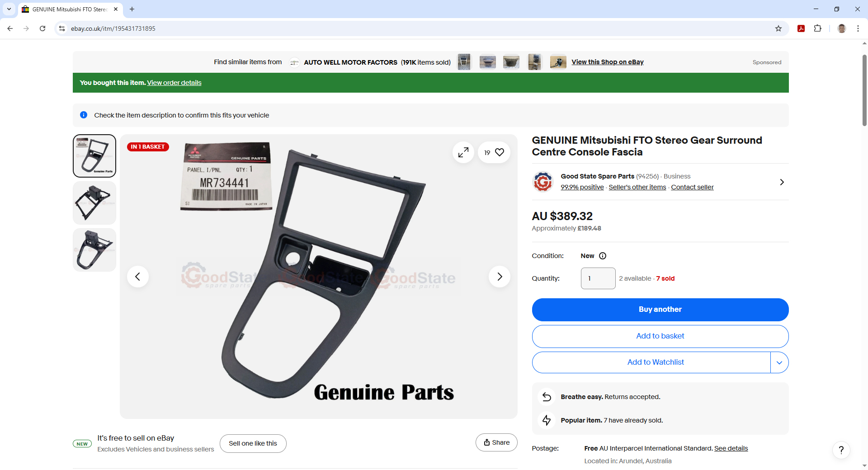868x470 pixels.
Task: Click AUTO WELL MOTOR FACTORS shop name
Action: [350, 62]
